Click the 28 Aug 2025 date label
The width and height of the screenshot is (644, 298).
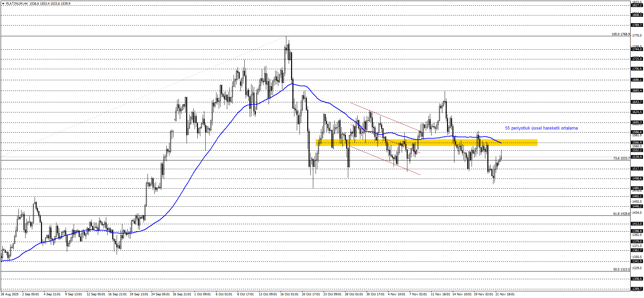10,294
